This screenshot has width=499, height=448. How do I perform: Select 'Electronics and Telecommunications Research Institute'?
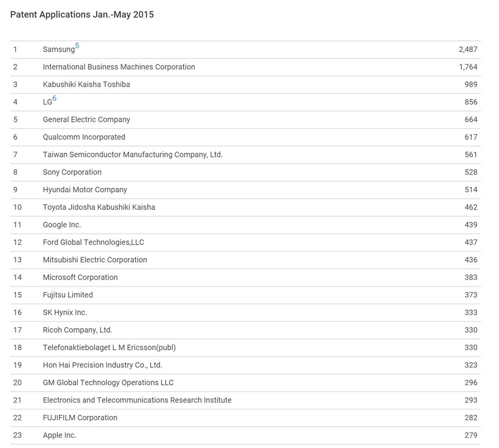point(137,400)
